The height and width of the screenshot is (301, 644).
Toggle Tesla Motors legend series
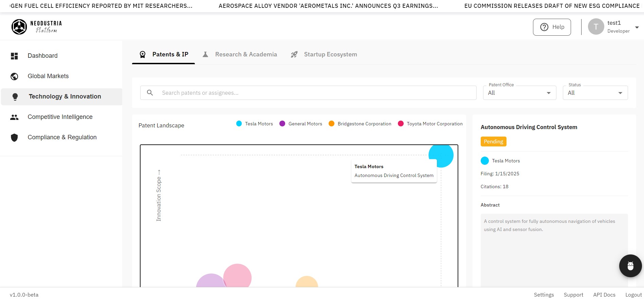254,124
